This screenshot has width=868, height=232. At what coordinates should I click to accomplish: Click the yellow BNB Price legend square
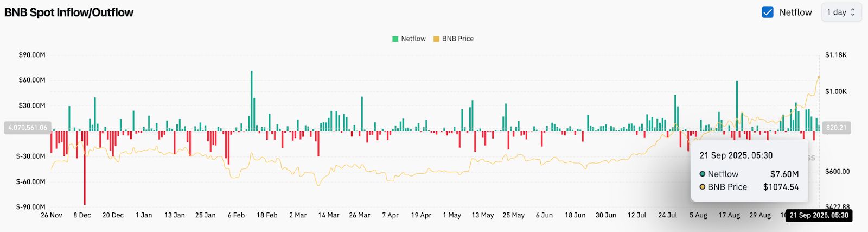(436, 39)
